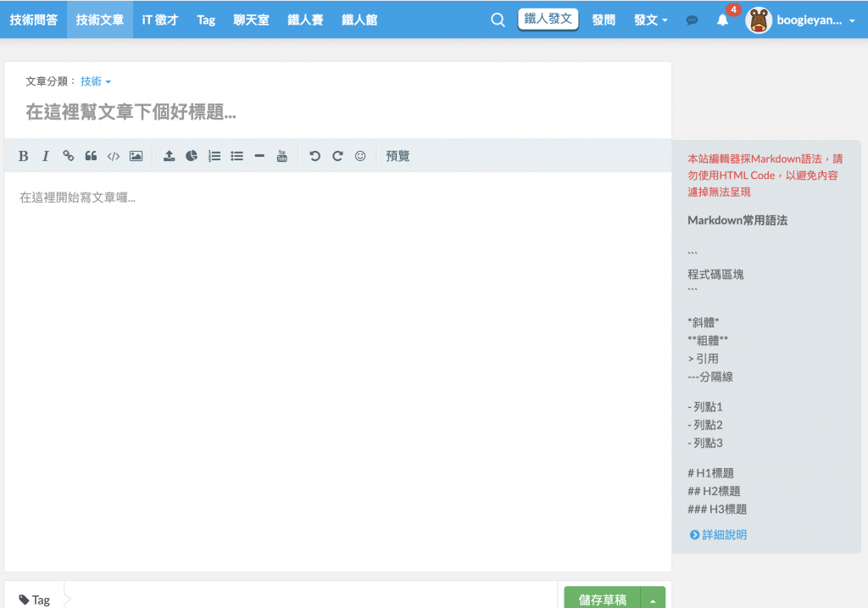This screenshot has width=868, height=608.
Task: Click into the article body text area
Action: point(337,371)
